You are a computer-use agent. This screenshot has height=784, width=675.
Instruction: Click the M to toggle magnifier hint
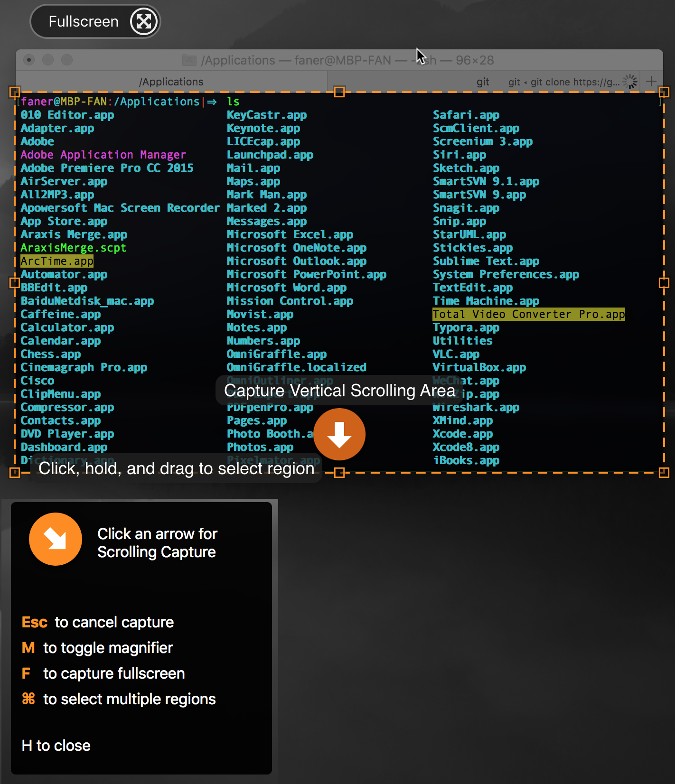coord(97,648)
